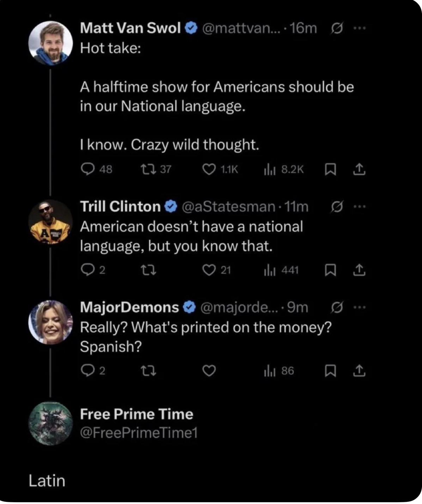
Task: Share Matt Van Swol's tweet
Action: 359,170
